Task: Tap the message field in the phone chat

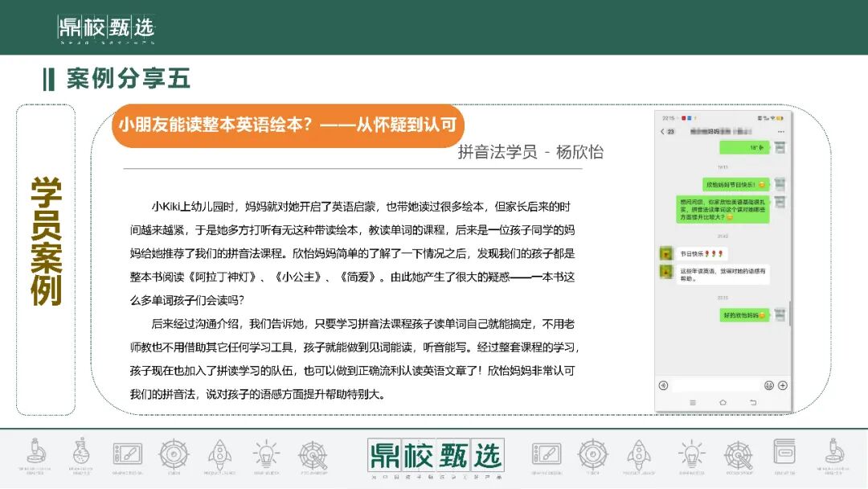Action: 716,385
